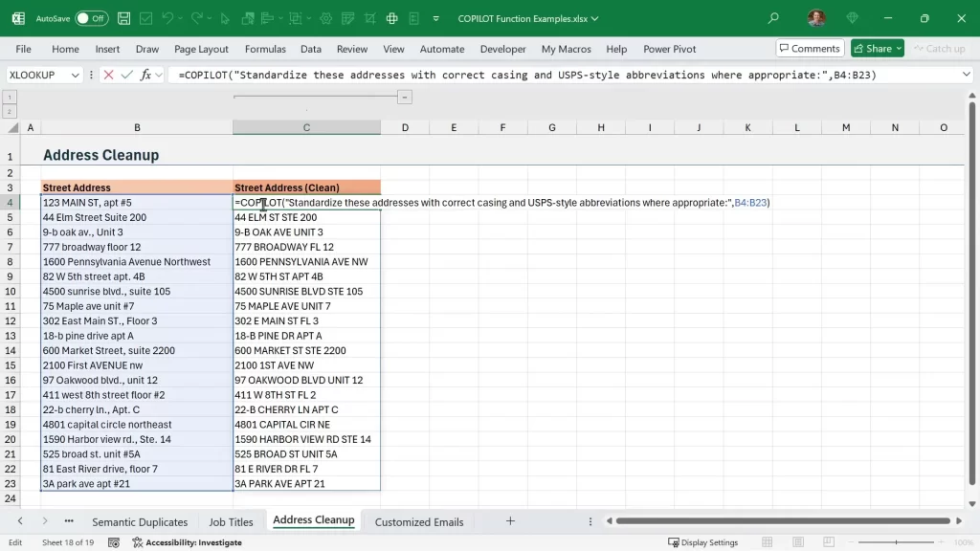Click the Save icon in title bar

[x=124, y=18]
